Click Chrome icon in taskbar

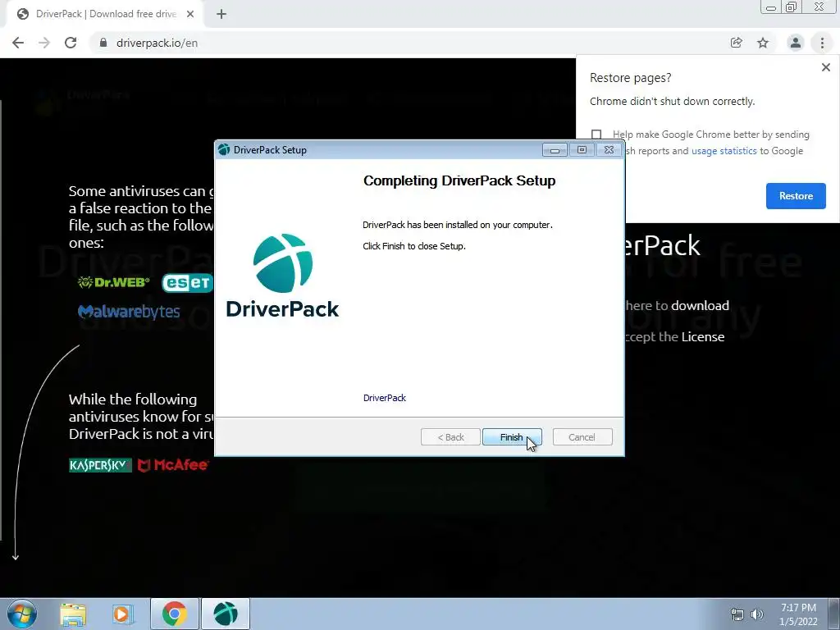coord(174,614)
